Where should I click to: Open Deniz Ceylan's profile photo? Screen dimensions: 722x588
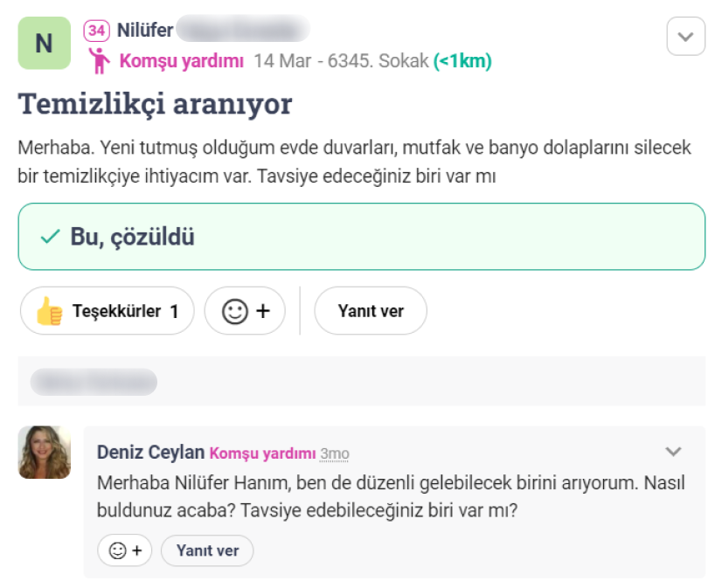[45, 452]
